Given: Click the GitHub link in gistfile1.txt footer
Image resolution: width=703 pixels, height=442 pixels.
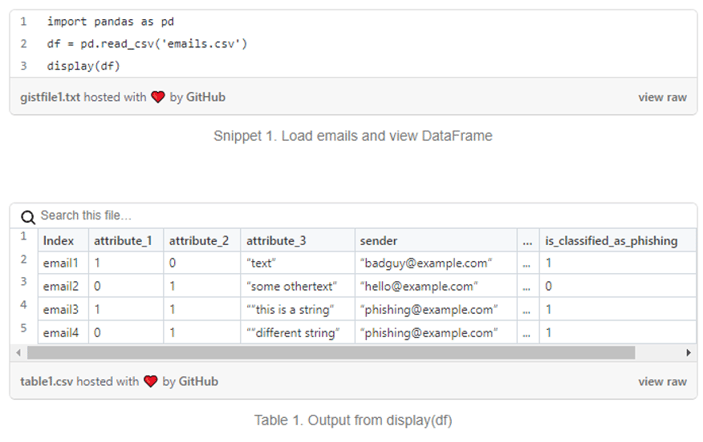Looking at the screenshot, I should click(x=205, y=97).
